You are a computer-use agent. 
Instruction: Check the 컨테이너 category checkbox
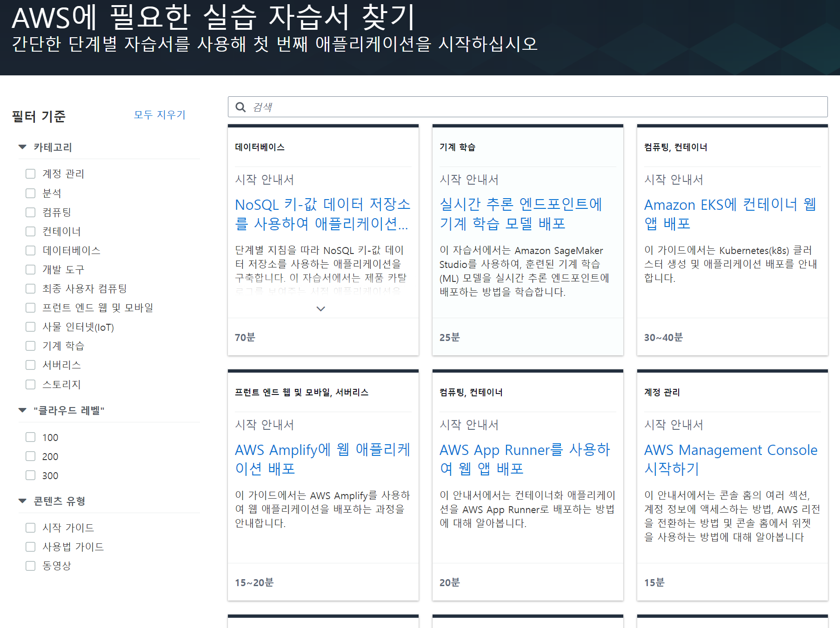[31, 231]
